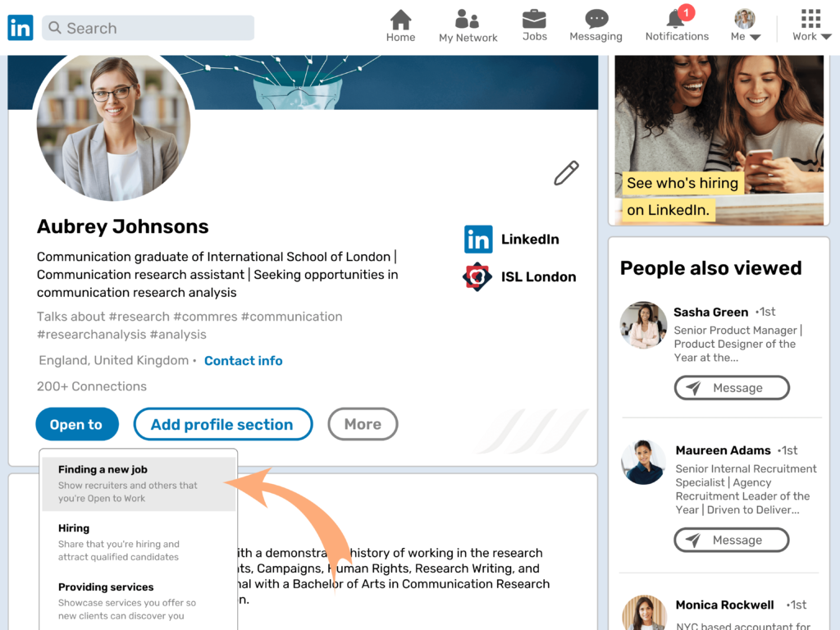
Task: Select Finding a new job
Action: (x=102, y=469)
